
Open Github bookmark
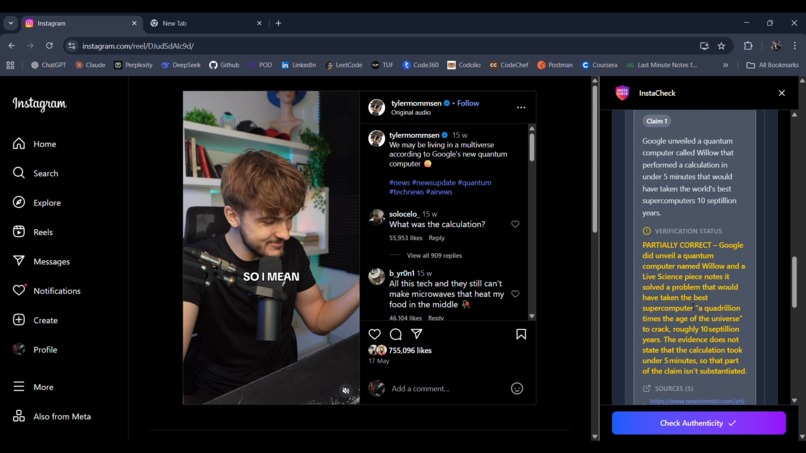coord(224,65)
